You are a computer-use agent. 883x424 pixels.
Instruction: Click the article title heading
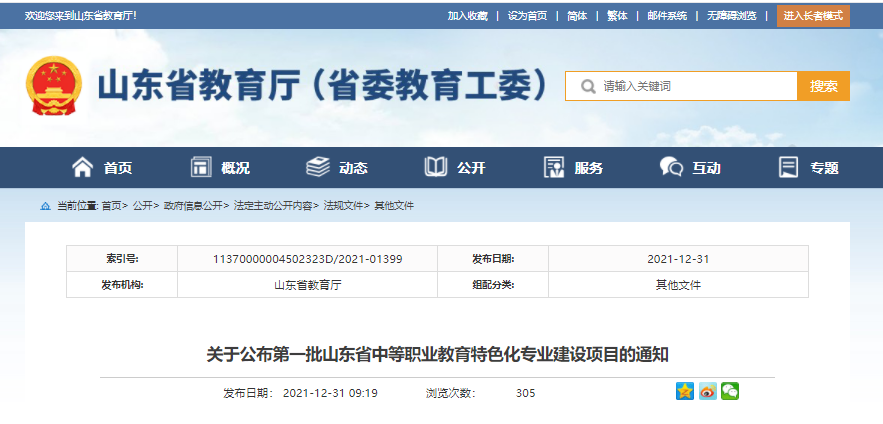pos(437,355)
